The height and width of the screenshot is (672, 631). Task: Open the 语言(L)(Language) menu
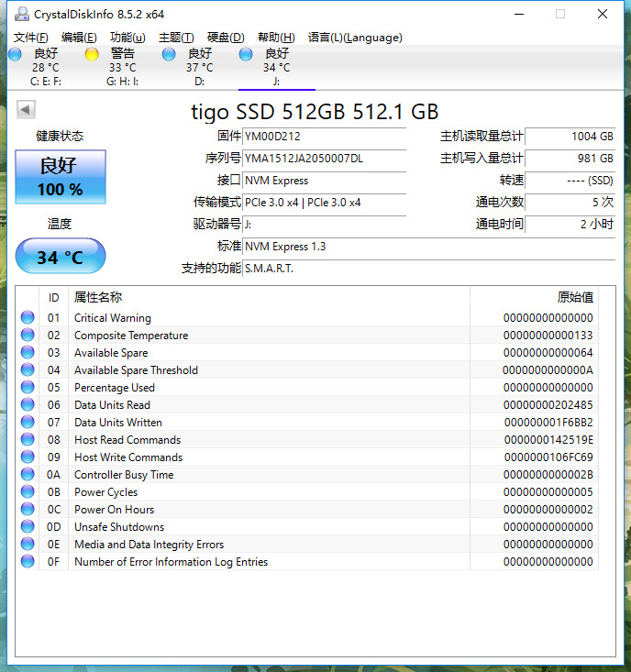pyautogui.click(x=355, y=38)
